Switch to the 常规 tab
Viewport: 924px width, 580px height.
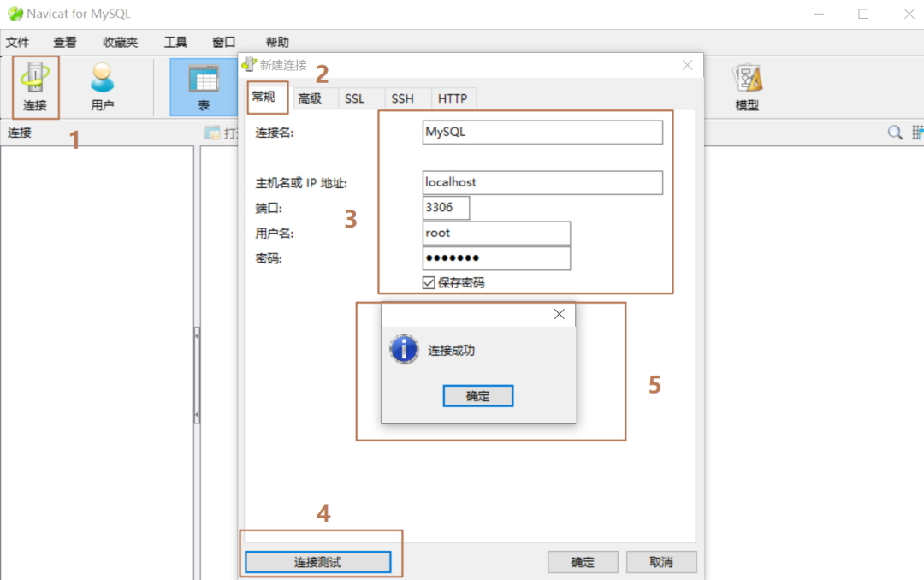pyautogui.click(x=264, y=97)
